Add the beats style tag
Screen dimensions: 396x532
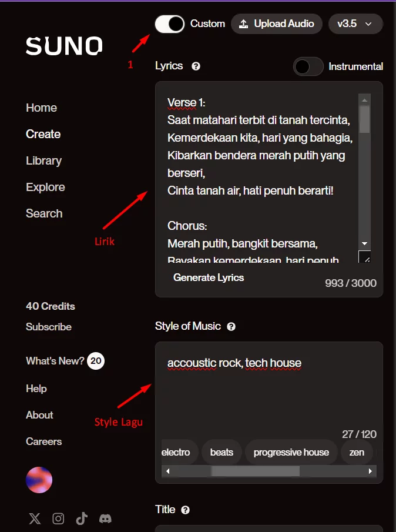coord(222,452)
